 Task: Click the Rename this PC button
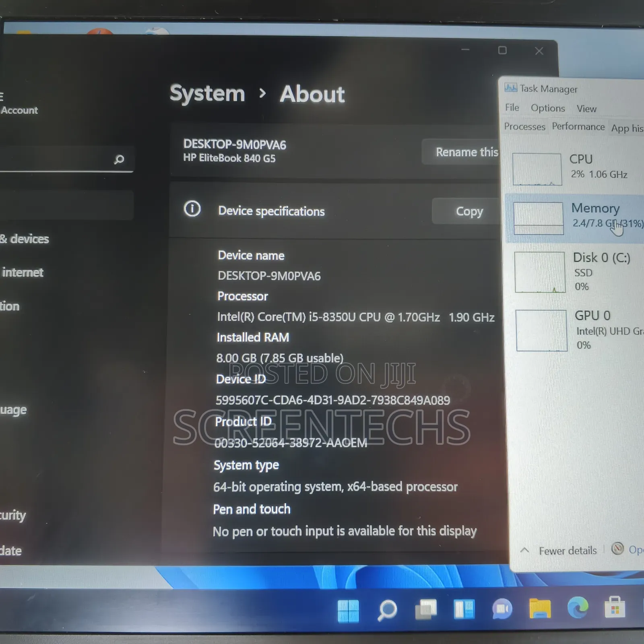pyautogui.click(x=461, y=152)
